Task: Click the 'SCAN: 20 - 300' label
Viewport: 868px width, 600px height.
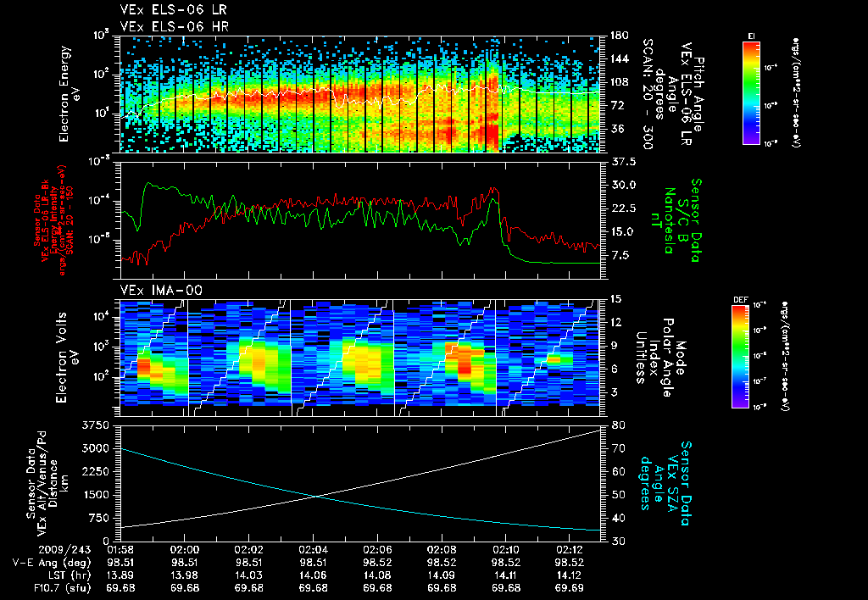Action: 647,94
